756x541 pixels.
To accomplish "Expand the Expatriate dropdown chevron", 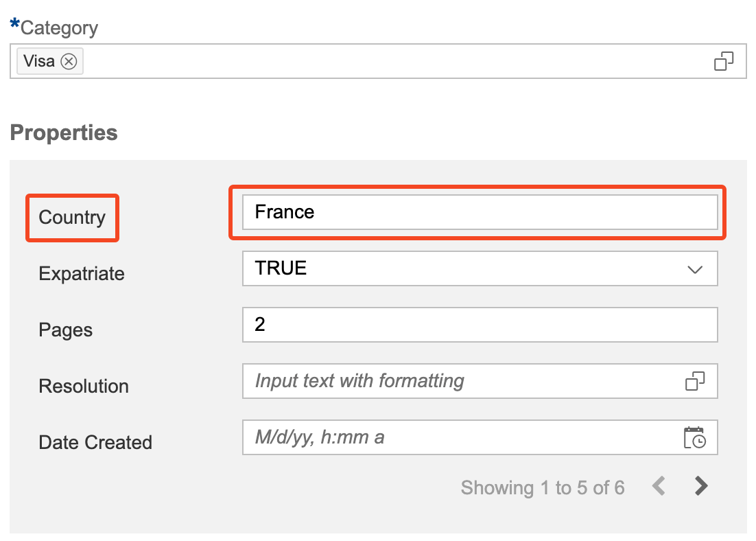I will (695, 268).
